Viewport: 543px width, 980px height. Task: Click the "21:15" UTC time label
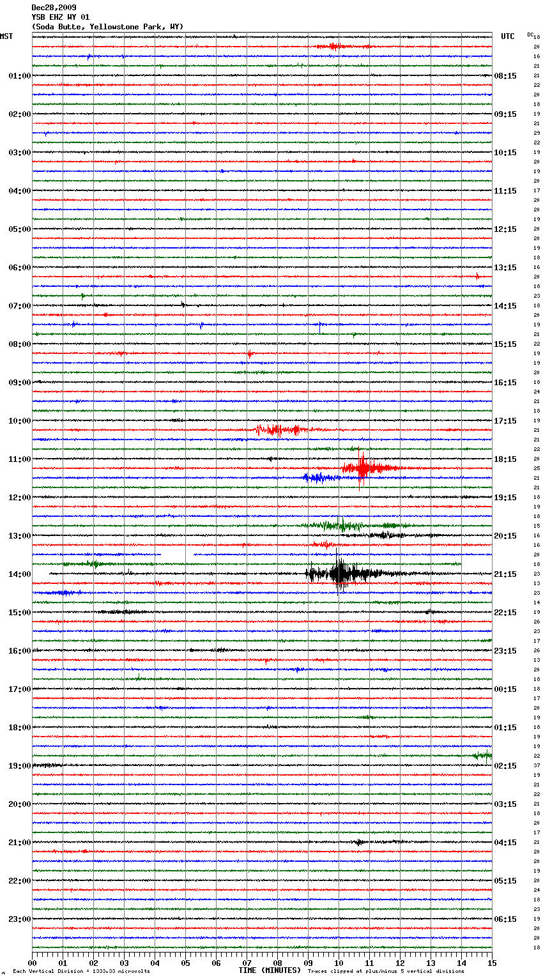(505, 574)
